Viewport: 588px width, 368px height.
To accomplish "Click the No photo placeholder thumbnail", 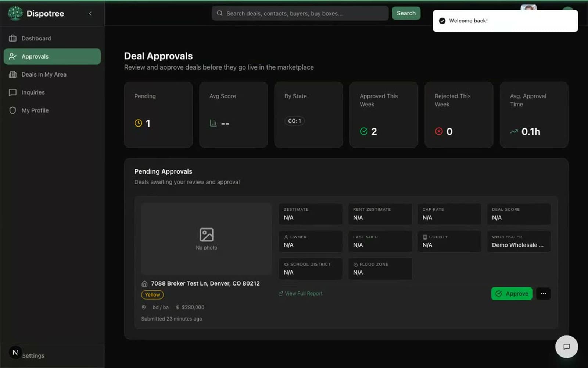I will click(x=207, y=239).
